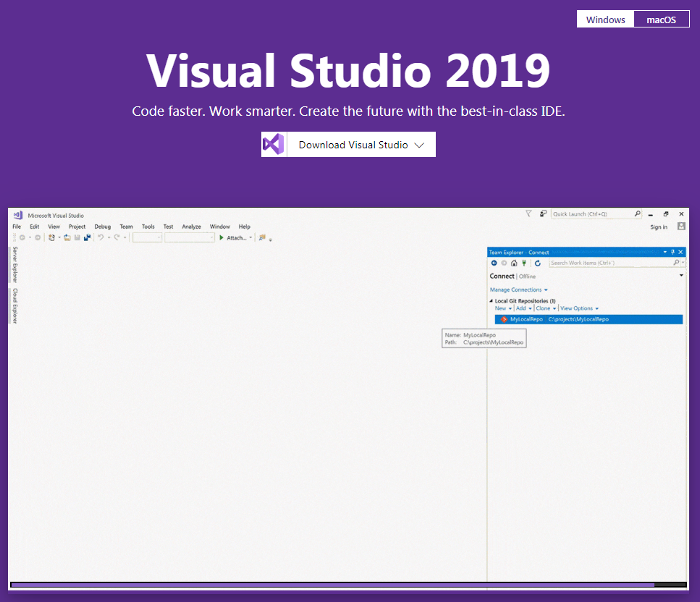Open the Server Explorer side tab

pyautogui.click(x=15, y=264)
